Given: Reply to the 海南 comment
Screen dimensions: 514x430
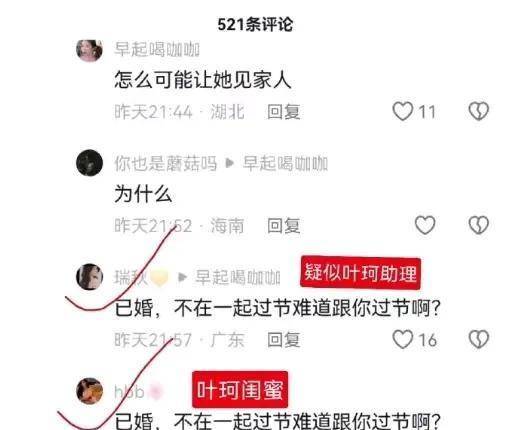Looking at the screenshot, I should click(284, 226).
